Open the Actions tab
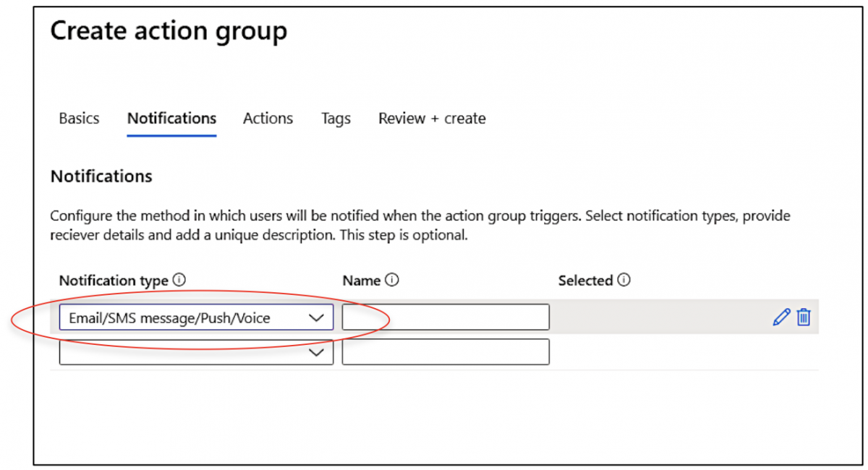 click(x=268, y=118)
